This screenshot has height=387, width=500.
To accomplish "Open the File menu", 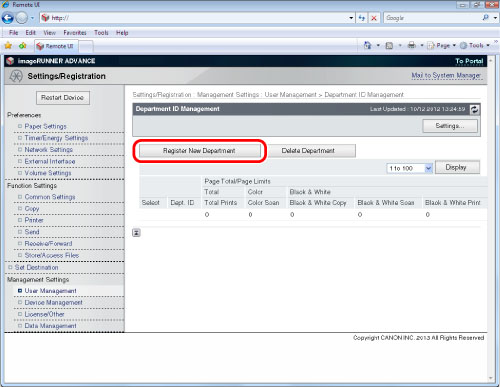I will 14,33.
